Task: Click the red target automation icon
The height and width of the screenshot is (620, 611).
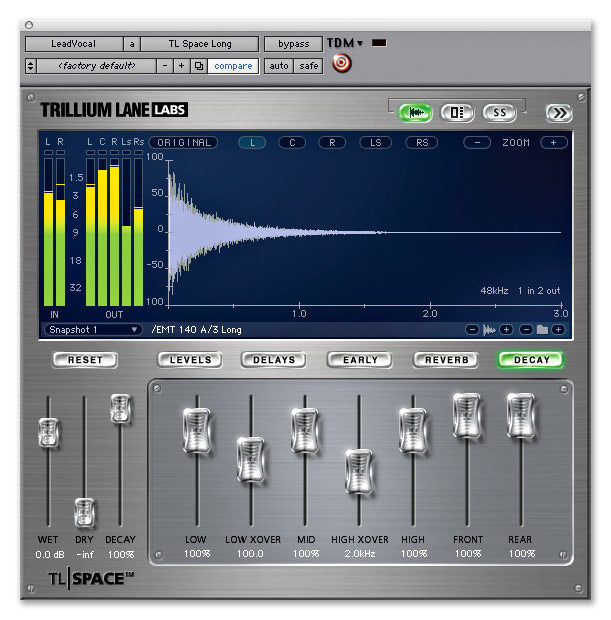Action: pyautogui.click(x=341, y=64)
